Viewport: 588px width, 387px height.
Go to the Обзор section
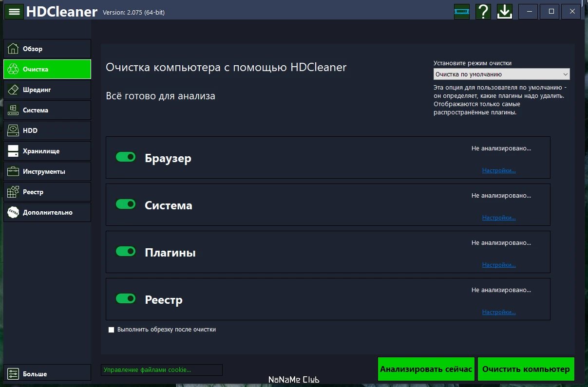(x=47, y=49)
